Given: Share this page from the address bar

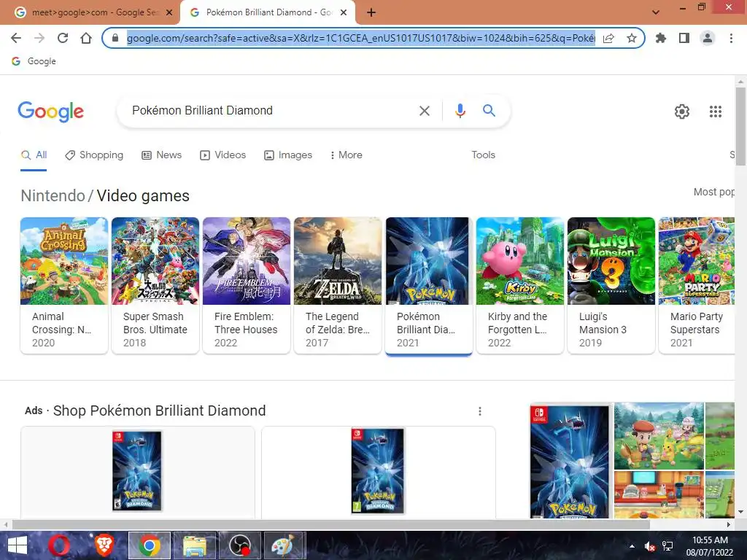Looking at the screenshot, I should [608, 38].
